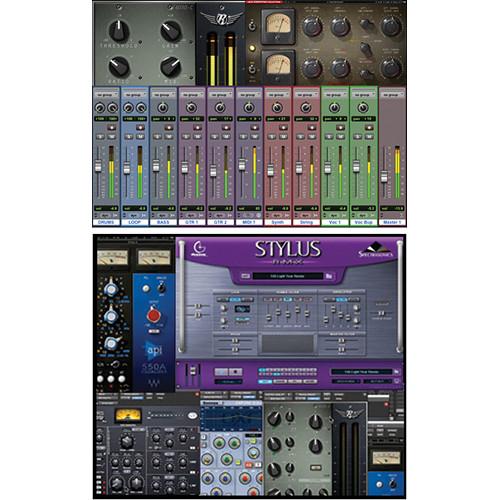Click the Synth channel pan knob
This screenshot has height=500, width=500.
pyautogui.click(x=277, y=108)
